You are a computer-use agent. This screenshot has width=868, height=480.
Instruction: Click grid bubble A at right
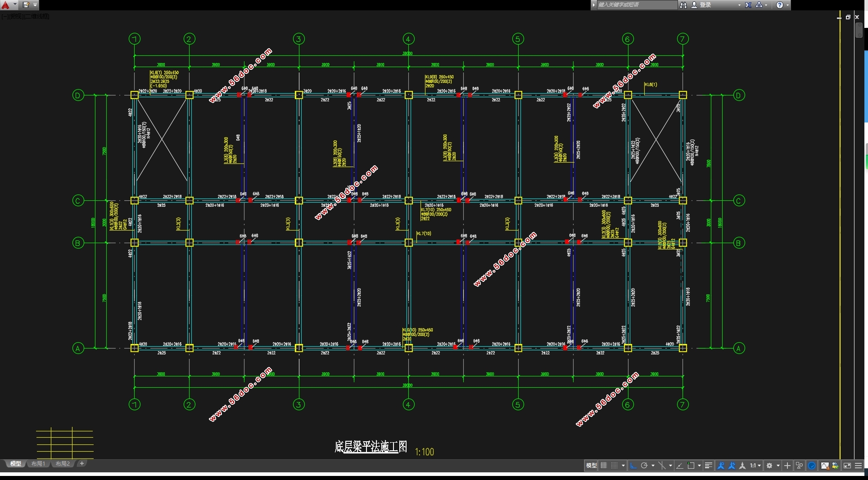coord(739,348)
